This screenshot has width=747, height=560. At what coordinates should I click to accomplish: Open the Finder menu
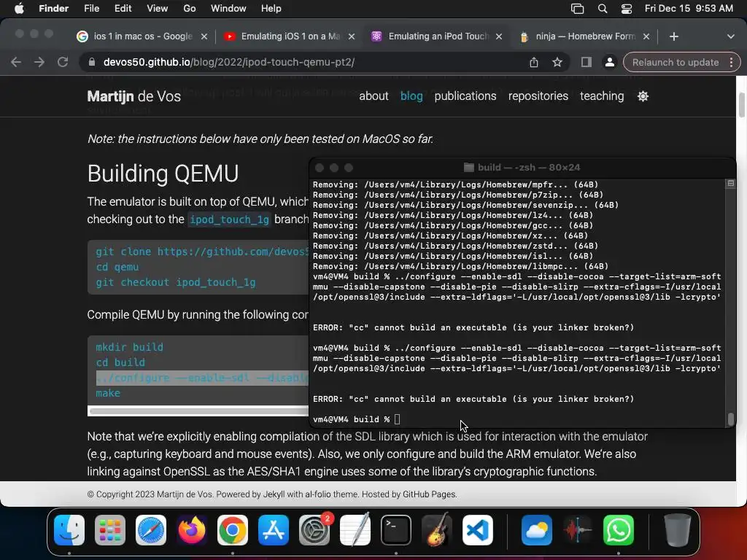point(53,9)
